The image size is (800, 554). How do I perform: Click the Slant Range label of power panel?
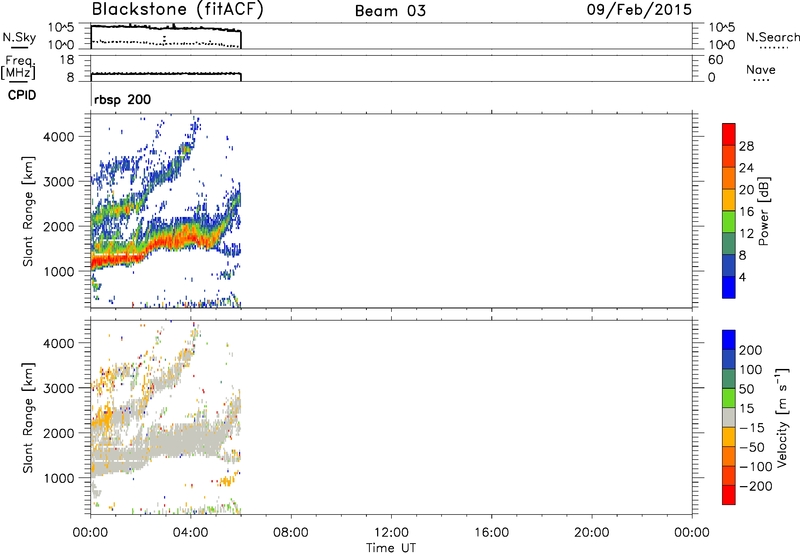click(27, 211)
